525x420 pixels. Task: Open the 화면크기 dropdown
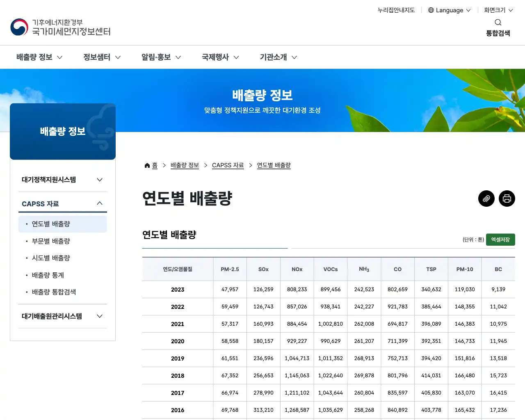tap(498, 10)
